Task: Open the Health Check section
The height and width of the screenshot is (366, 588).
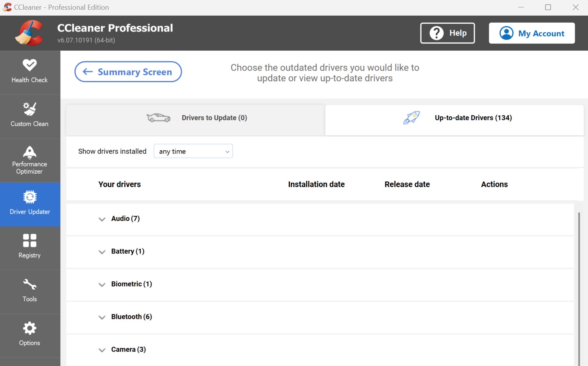Action: (30, 72)
